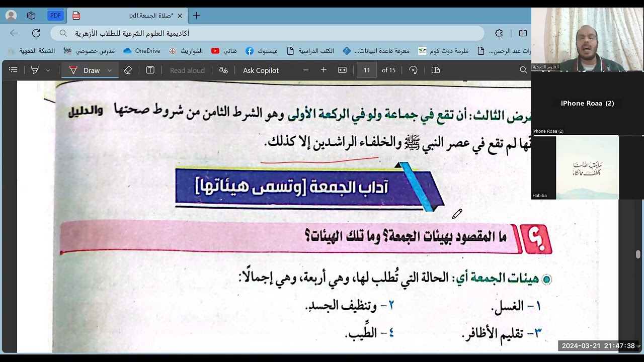Toggle the Draw tool
644x362 pixels.
point(85,70)
